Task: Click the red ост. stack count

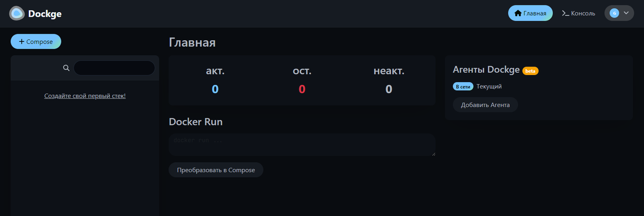Action: coord(302,90)
